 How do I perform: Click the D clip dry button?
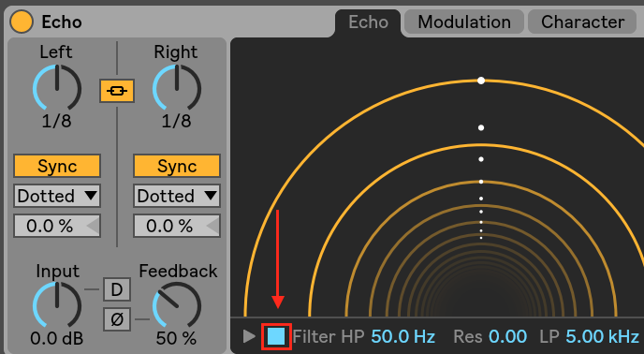tap(117, 290)
